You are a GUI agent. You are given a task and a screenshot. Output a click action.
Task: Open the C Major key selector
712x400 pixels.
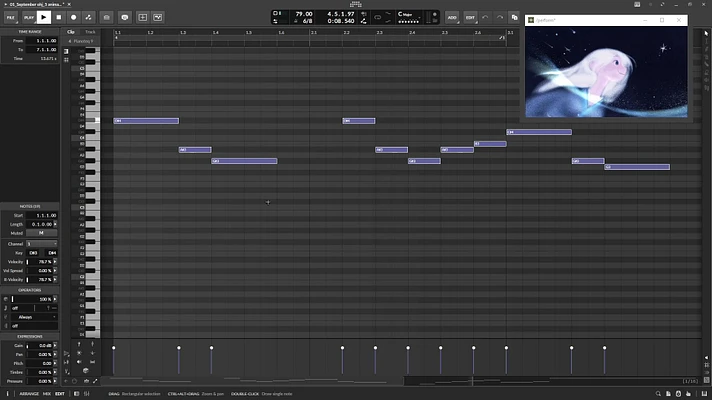[408, 15]
